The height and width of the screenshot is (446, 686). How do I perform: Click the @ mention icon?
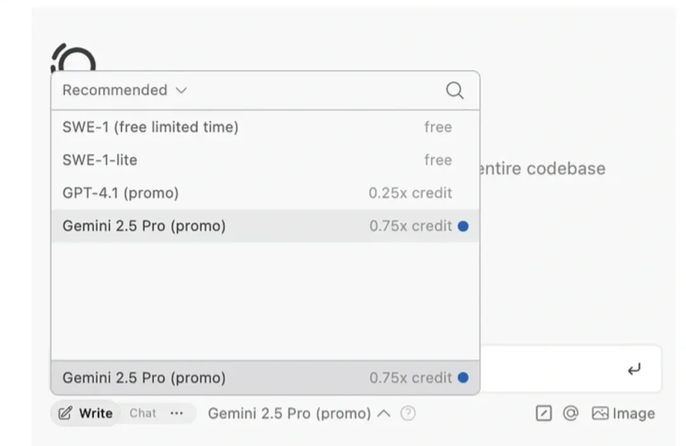pos(571,413)
